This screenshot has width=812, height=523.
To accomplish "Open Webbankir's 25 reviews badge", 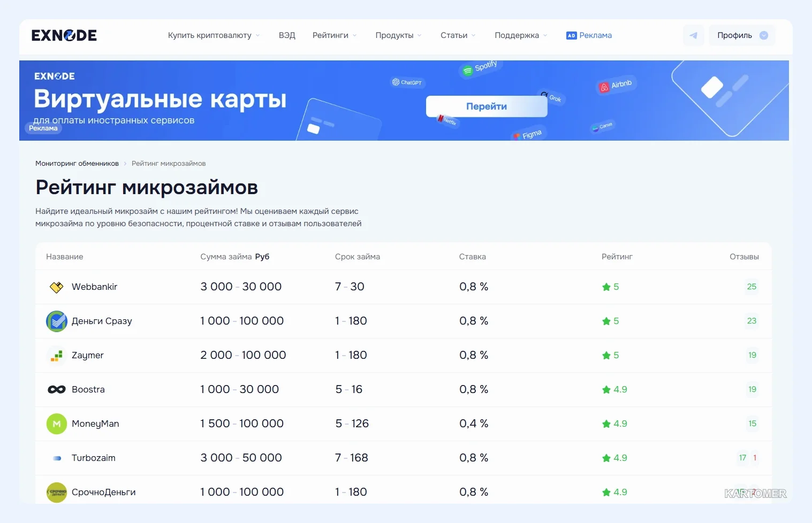I will point(752,287).
